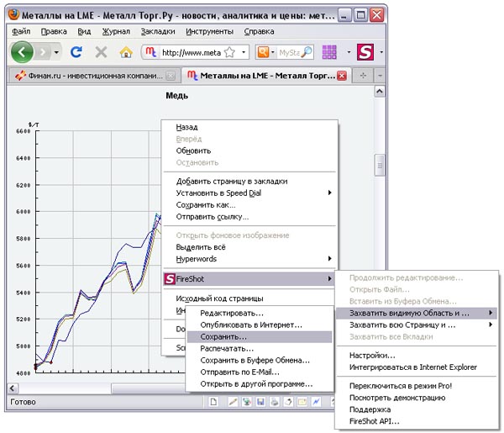
Task: Open the list-all-tabs dropdown on tab bar
Action: [x=380, y=76]
